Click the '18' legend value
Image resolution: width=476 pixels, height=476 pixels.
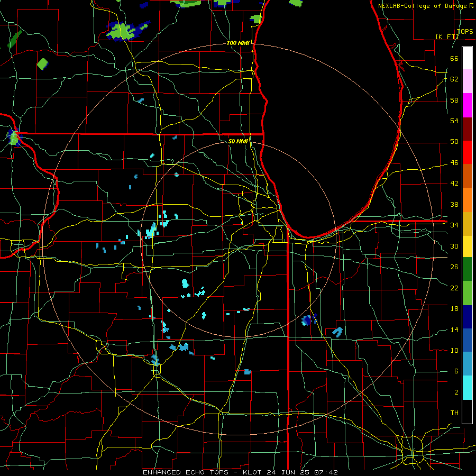click(454, 309)
